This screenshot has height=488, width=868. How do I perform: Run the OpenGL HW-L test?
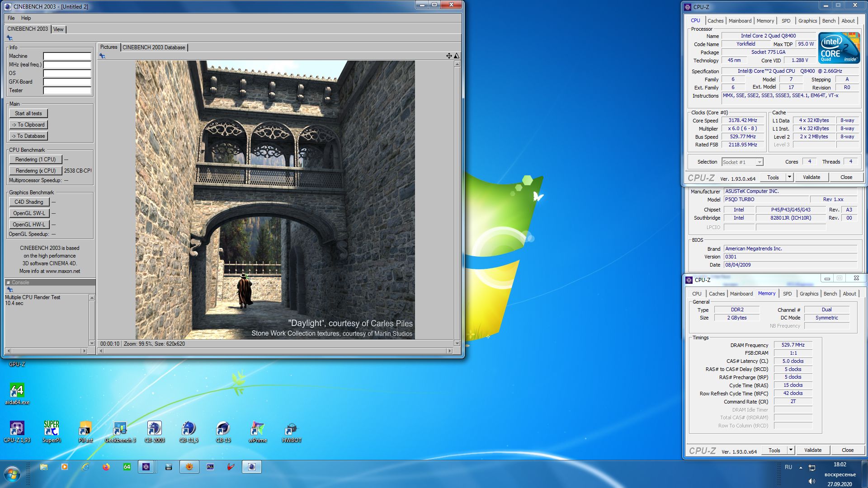[29, 225]
